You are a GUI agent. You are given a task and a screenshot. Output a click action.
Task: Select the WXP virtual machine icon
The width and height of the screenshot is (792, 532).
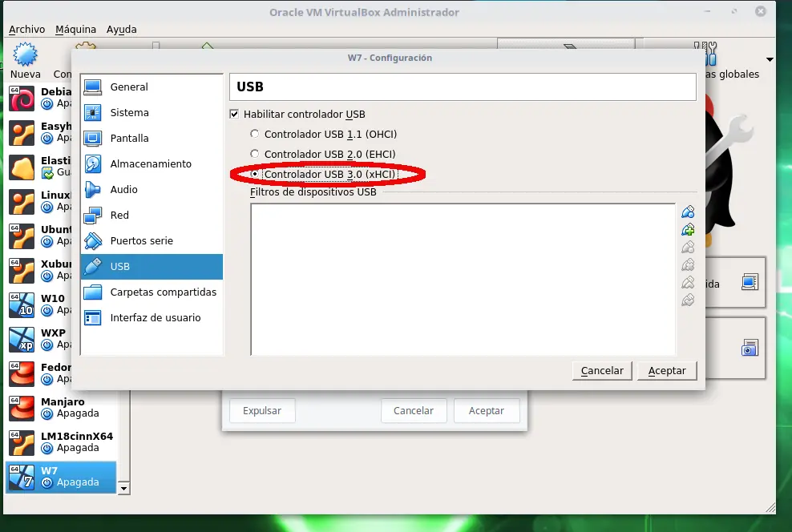pos(22,339)
